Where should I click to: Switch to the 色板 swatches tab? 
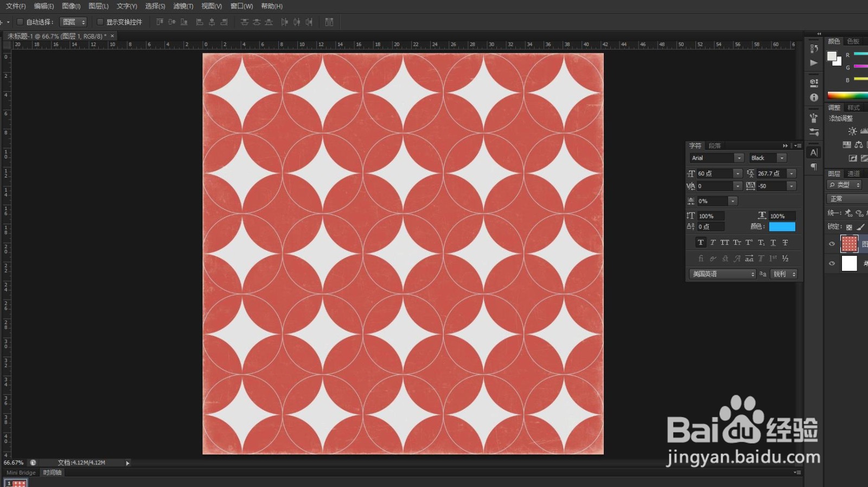pyautogui.click(x=853, y=41)
